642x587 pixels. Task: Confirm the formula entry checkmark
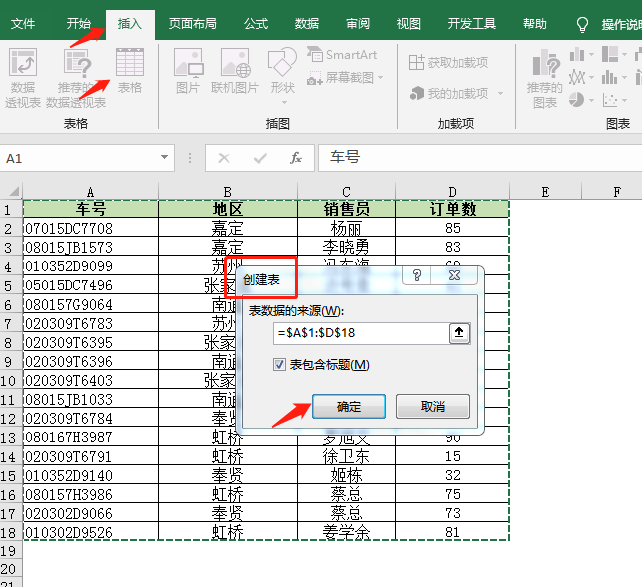tap(260, 158)
